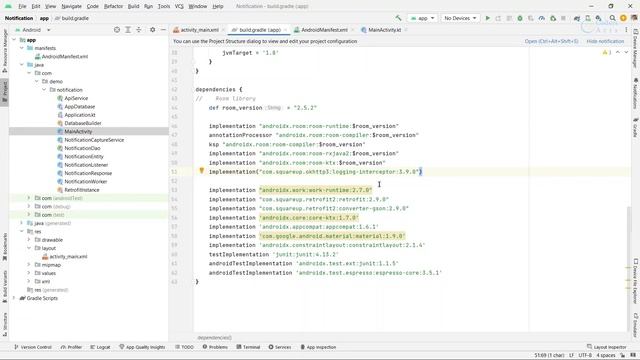Start debugging with the Debug bug icon
The width and height of the screenshot is (640, 360).
tap(520, 18)
